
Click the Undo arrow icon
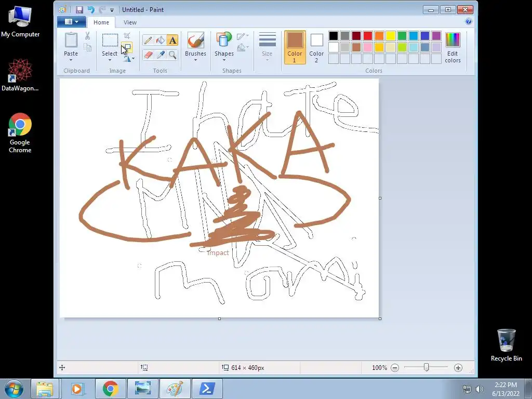pyautogui.click(x=91, y=10)
